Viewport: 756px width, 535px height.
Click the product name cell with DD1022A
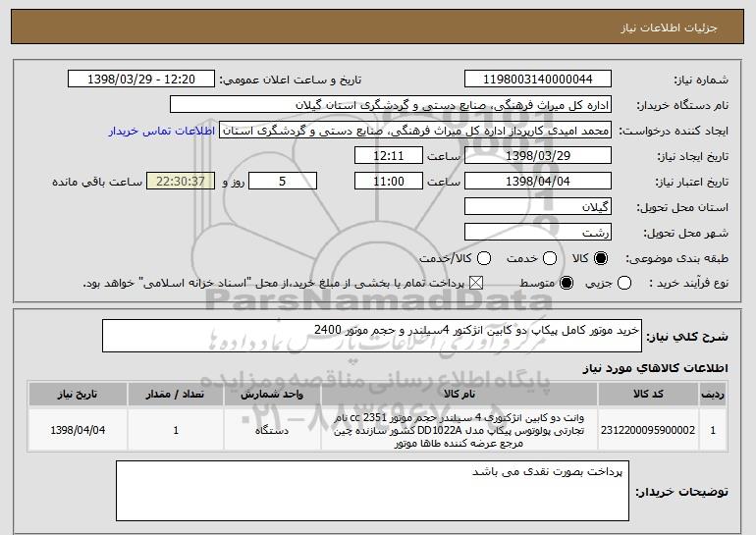tap(459, 430)
